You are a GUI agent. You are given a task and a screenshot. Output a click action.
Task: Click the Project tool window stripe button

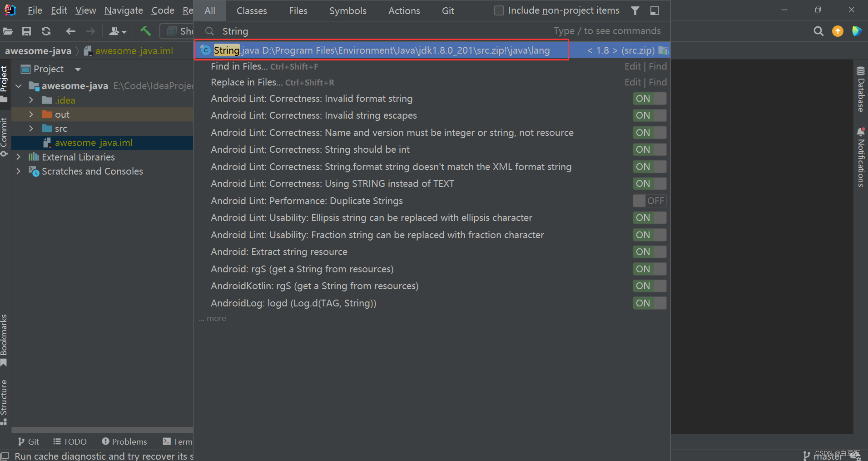(4, 84)
